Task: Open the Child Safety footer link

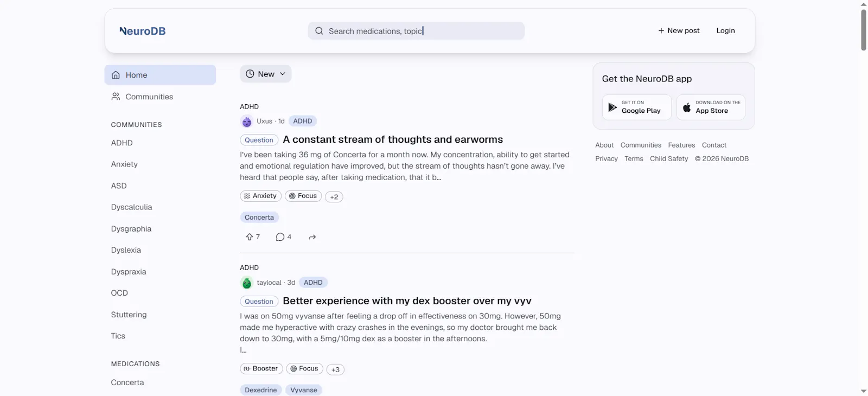Action: tap(669, 158)
